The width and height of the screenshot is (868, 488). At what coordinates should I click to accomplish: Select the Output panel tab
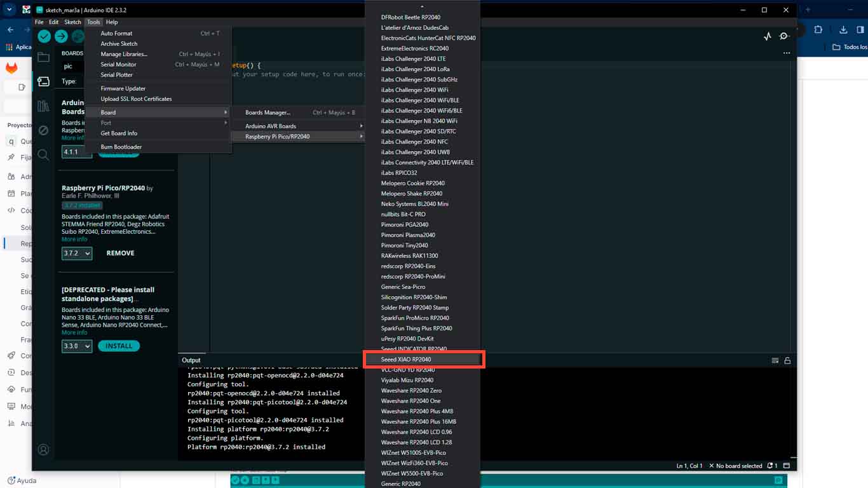pos(191,360)
